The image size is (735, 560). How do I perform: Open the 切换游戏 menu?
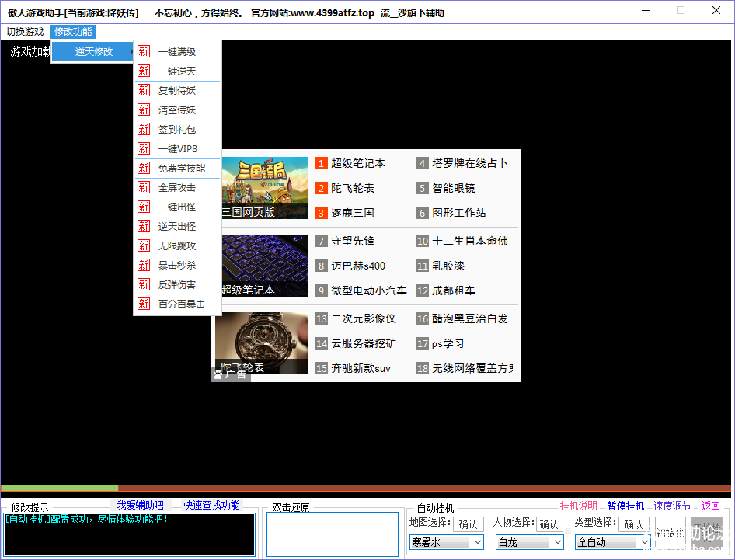pyautogui.click(x=25, y=32)
